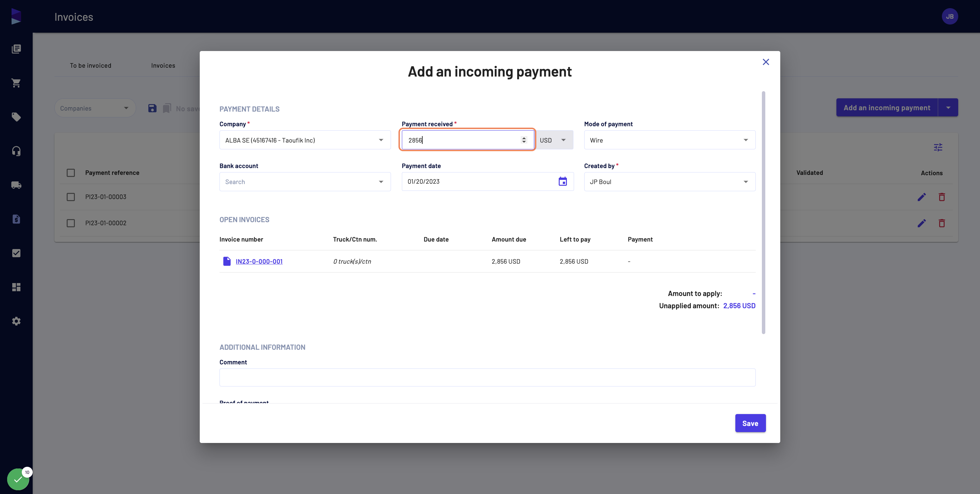This screenshot has height=494, width=980.
Task: Click the app logo in the sidebar
Action: coord(16,16)
